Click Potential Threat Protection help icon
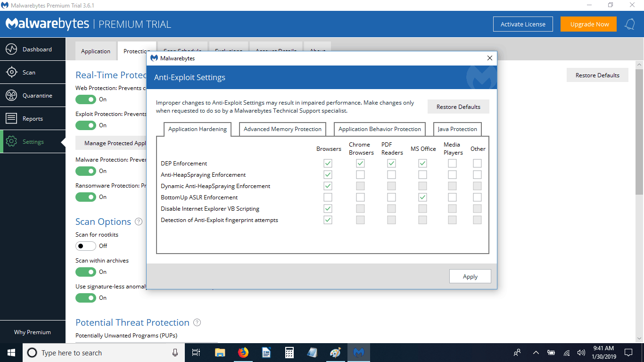 197,322
